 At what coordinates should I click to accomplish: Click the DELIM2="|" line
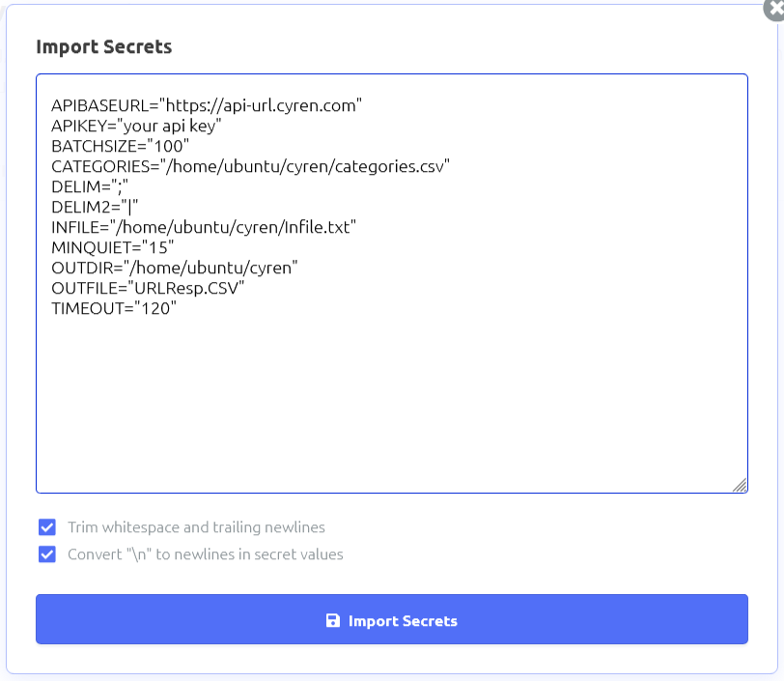pyautogui.click(x=96, y=207)
